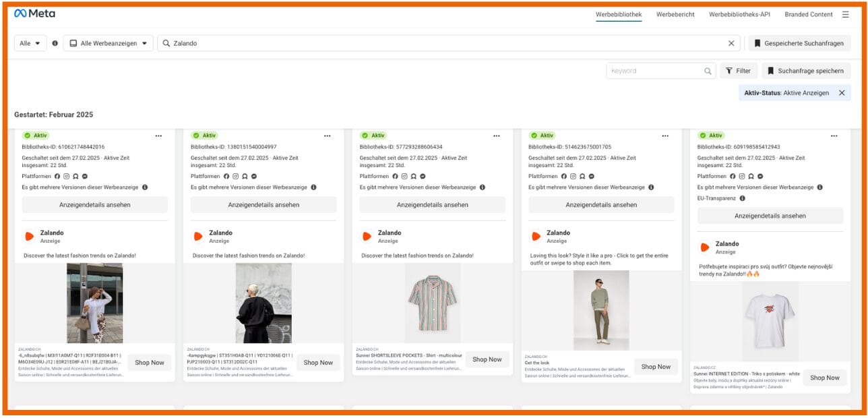This screenshot has width=868, height=418.
Task: Click the Meta logo
Action: (x=34, y=13)
